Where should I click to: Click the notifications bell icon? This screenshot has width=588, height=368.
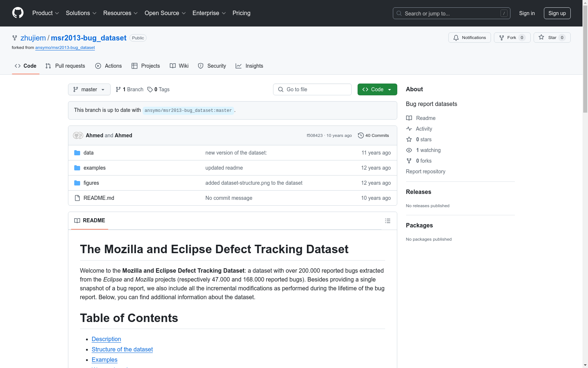tap(456, 38)
